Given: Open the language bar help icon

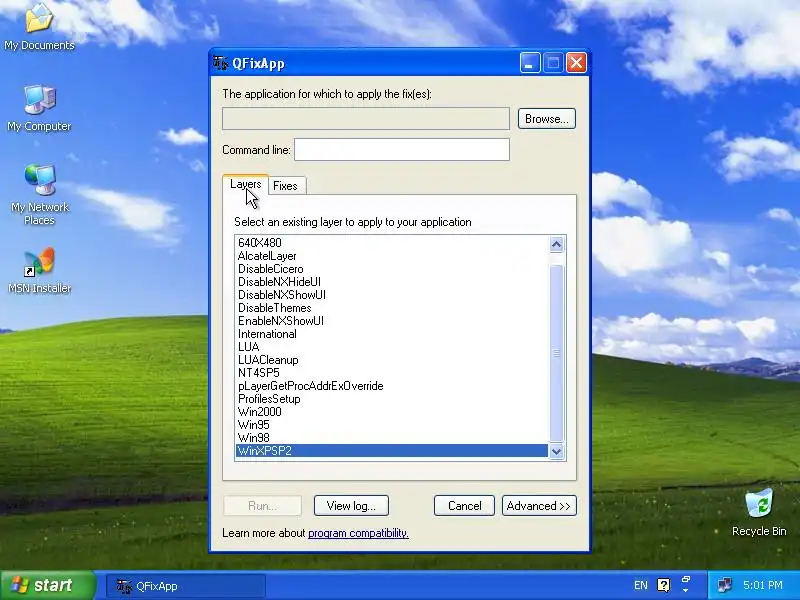Looking at the screenshot, I should (663, 585).
